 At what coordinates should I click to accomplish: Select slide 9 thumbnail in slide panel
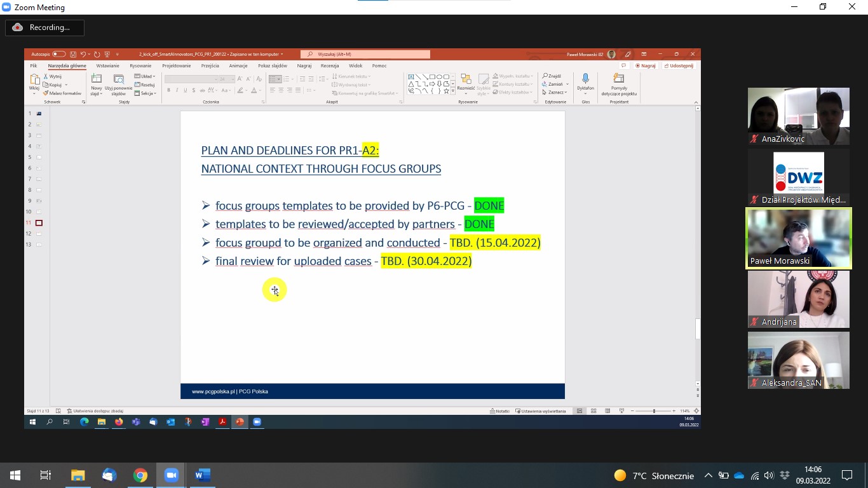[39, 201]
